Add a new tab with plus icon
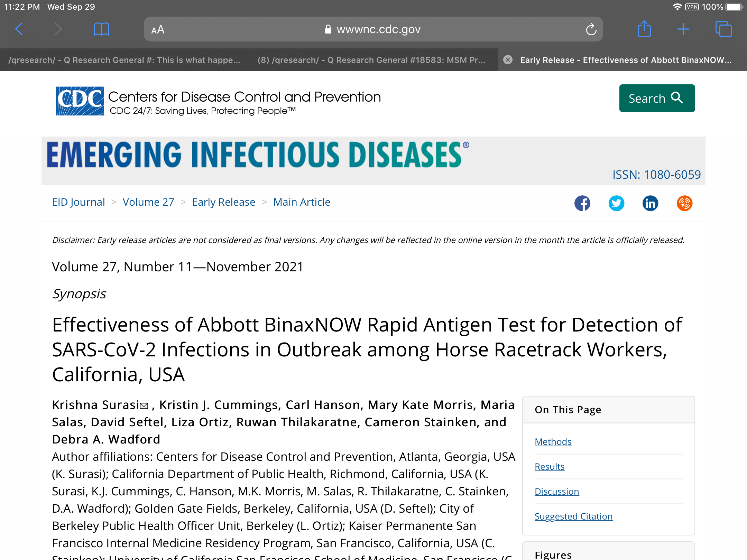The width and height of the screenshot is (747, 560). (683, 29)
